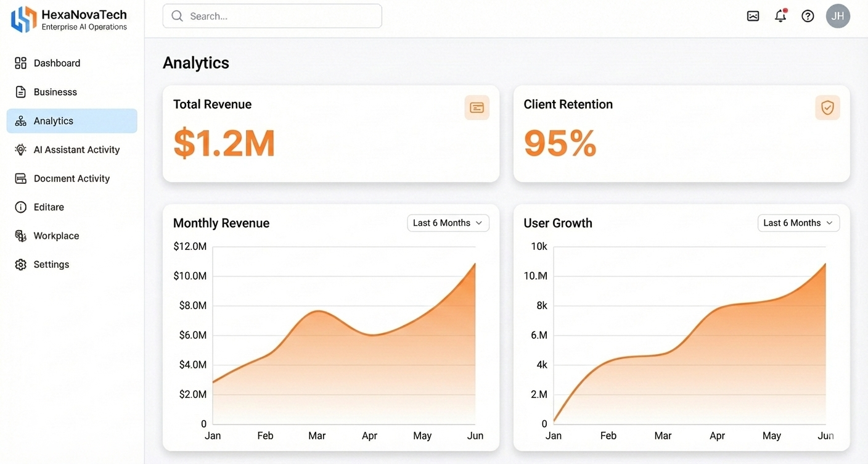Click the Client Retention shield icon
This screenshot has width=868, height=464.
coord(827,107)
